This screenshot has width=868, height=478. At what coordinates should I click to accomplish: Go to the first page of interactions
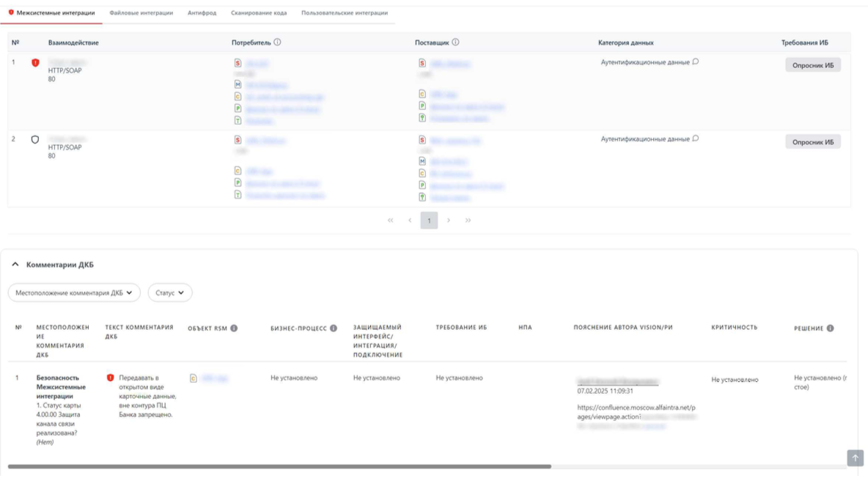coord(390,221)
